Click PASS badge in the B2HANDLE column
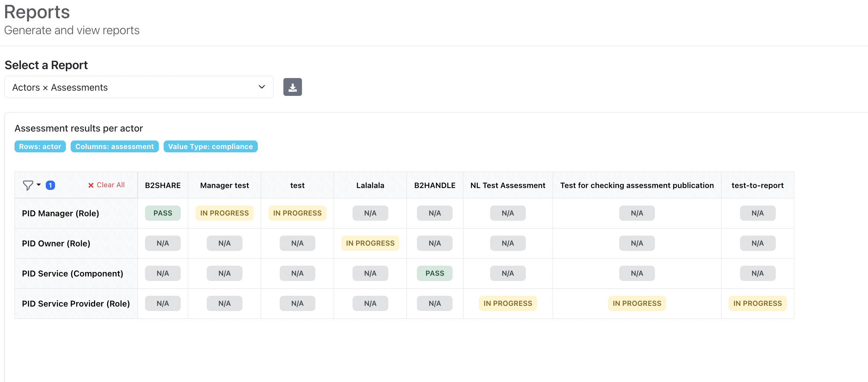 click(x=434, y=273)
